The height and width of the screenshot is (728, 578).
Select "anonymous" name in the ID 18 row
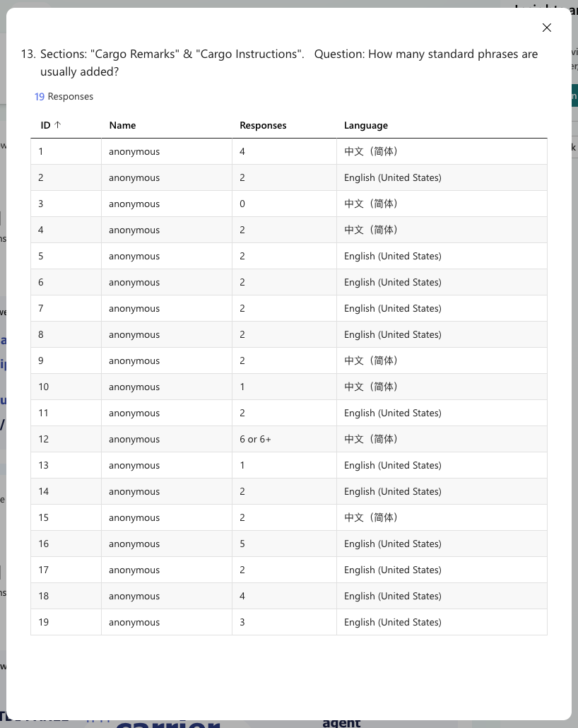pyautogui.click(x=134, y=597)
